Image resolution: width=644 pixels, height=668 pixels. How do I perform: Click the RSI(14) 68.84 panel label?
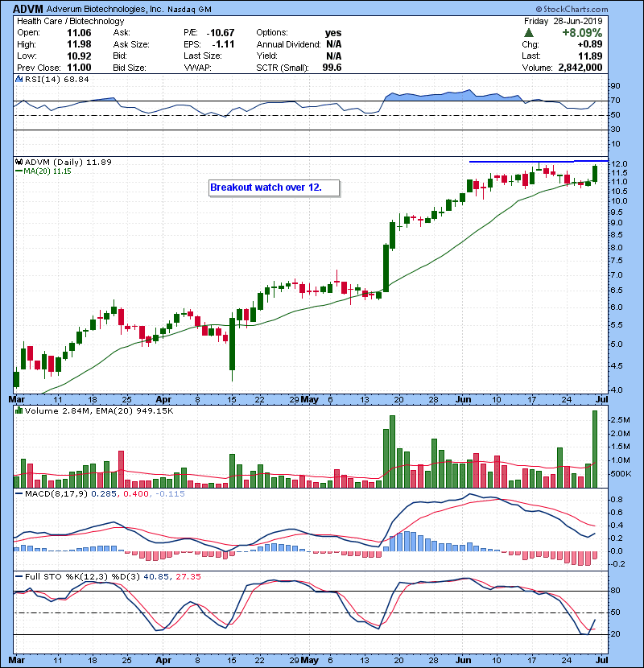point(56,79)
